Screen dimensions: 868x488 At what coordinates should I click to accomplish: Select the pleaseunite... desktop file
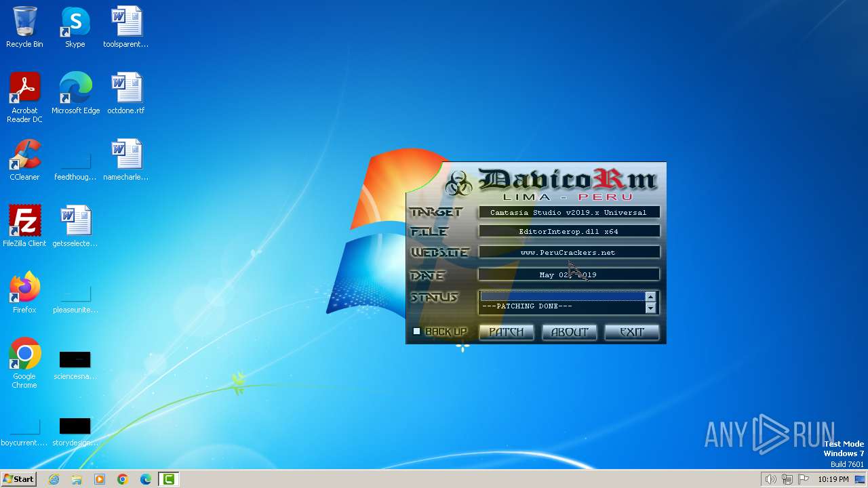pos(75,300)
